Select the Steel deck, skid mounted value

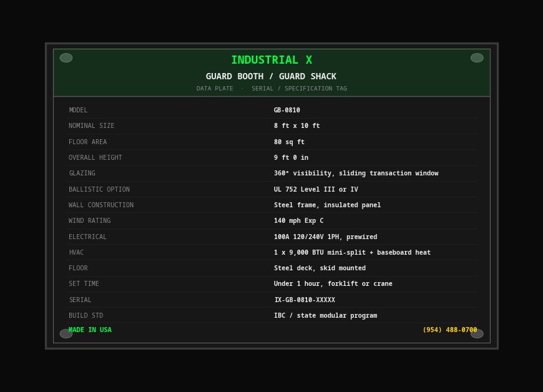pyautogui.click(x=320, y=268)
